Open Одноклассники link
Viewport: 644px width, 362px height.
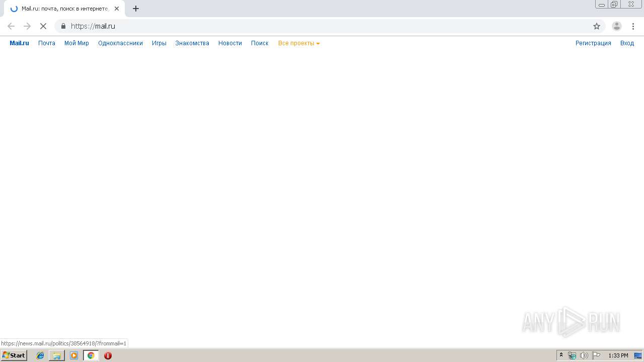click(120, 43)
